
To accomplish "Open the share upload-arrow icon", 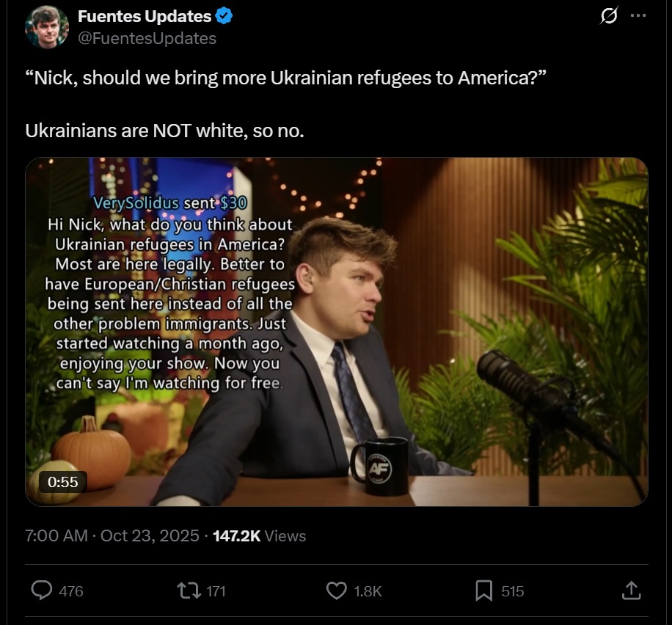I will point(632,591).
